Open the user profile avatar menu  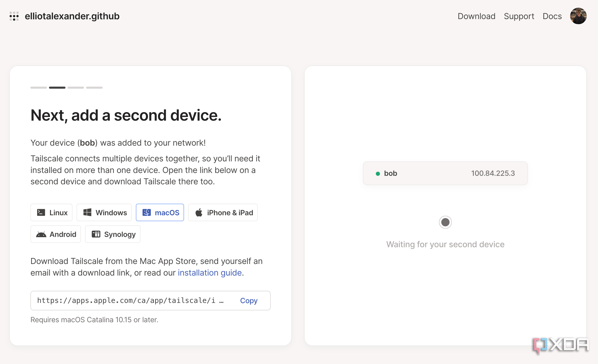tap(578, 16)
